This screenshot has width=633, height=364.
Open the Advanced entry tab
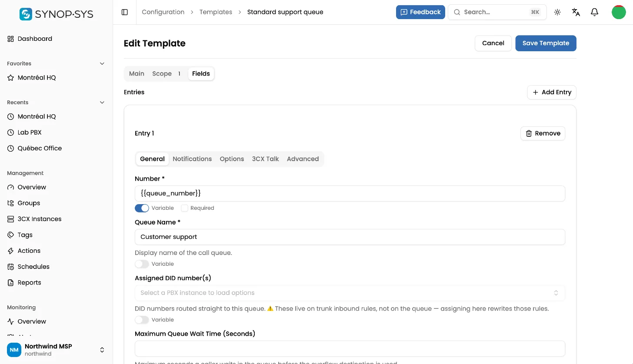[303, 159]
